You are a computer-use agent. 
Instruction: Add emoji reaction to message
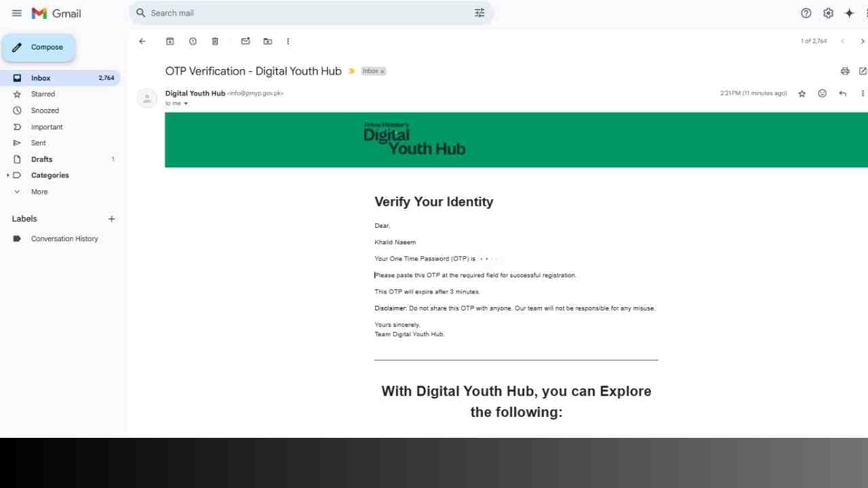(x=823, y=94)
